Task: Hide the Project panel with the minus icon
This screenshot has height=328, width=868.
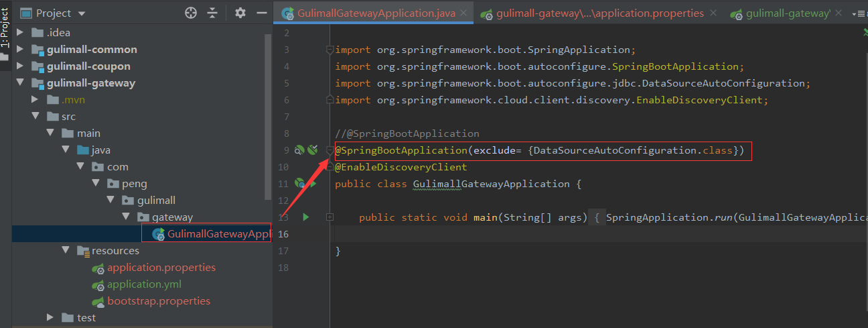Action: coord(261,13)
